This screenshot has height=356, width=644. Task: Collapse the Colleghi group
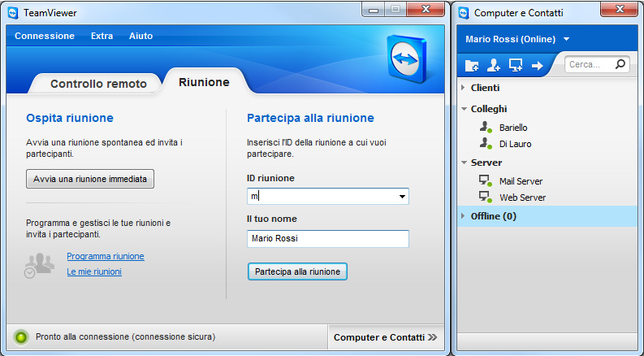pos(463,109)
